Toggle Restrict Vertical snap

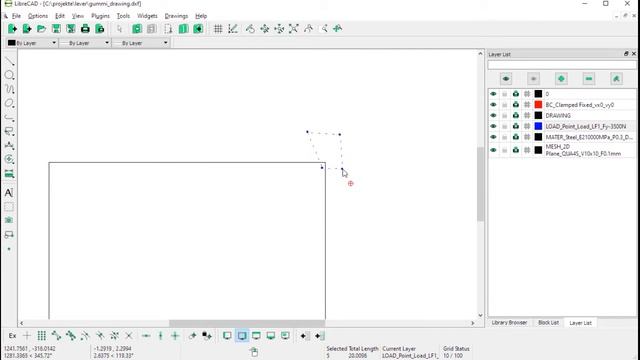coord(160,336)
